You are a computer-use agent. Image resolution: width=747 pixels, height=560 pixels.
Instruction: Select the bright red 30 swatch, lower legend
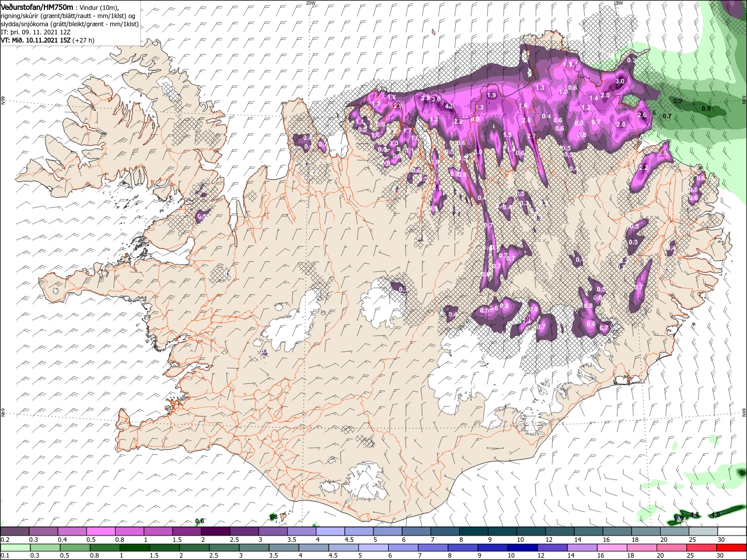731,548
